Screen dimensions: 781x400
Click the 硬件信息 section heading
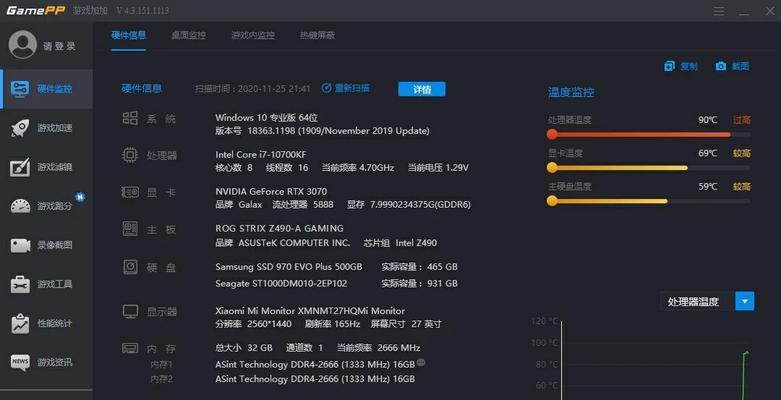[x=141, y=89]
